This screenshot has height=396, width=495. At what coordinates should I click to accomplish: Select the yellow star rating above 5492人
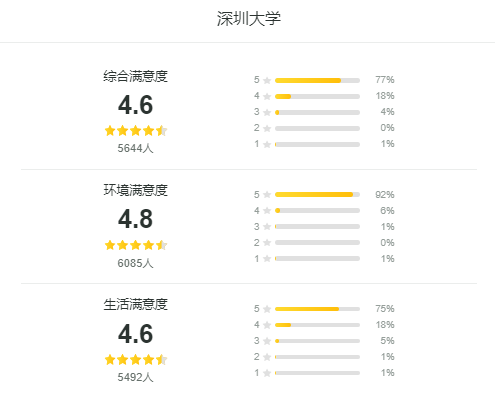(136, 360)
